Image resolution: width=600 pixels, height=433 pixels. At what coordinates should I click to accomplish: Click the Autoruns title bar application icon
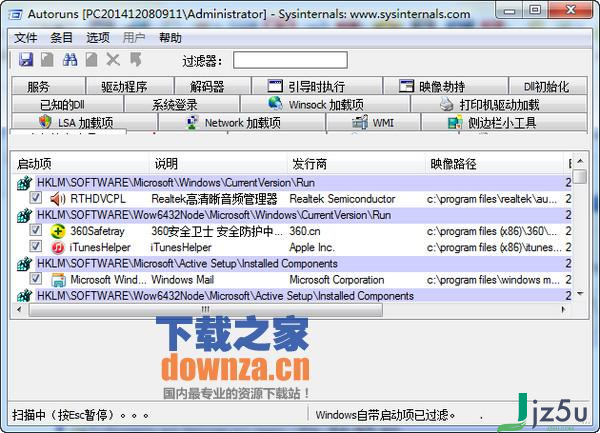click(16, 15)
